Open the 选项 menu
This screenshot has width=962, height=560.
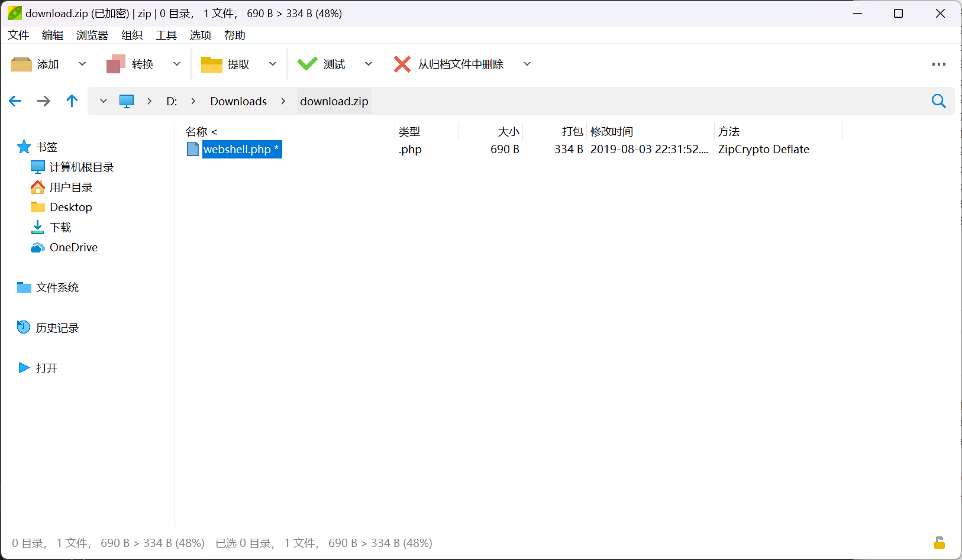coord(201,35)
